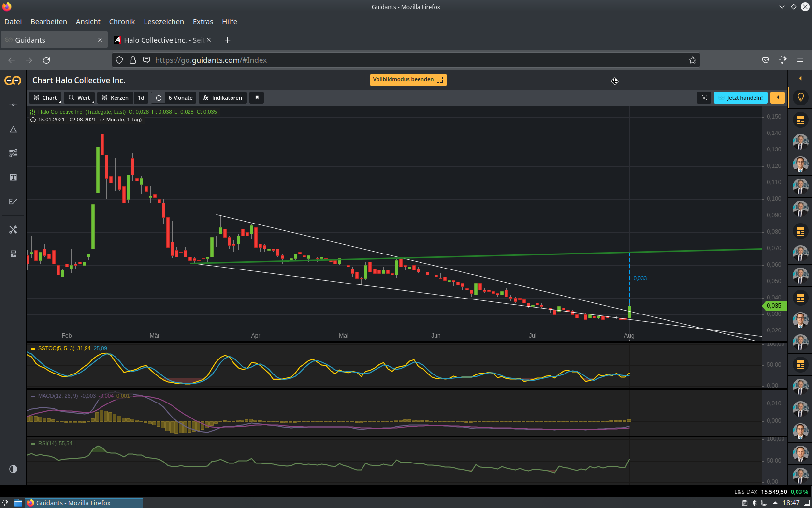Toggle the contrast theme switch icon
Screen dimensions: 812x508
(x=13, y=469)
